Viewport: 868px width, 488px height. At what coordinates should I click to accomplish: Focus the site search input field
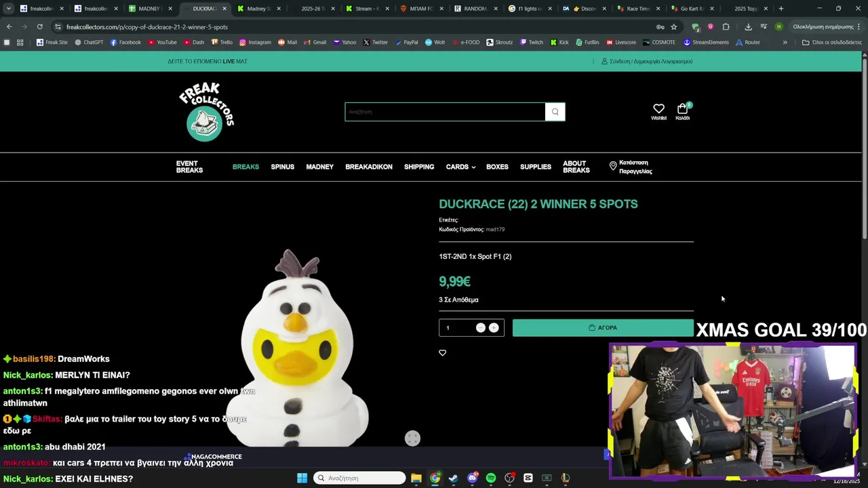445,112
